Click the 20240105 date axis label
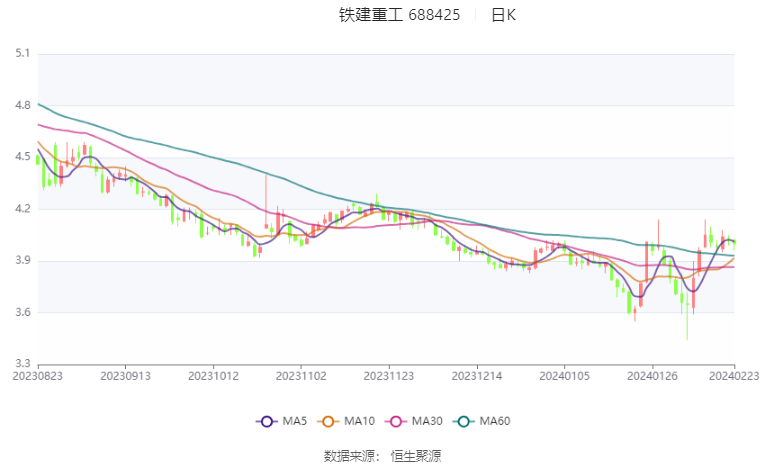 click(564, 376)
